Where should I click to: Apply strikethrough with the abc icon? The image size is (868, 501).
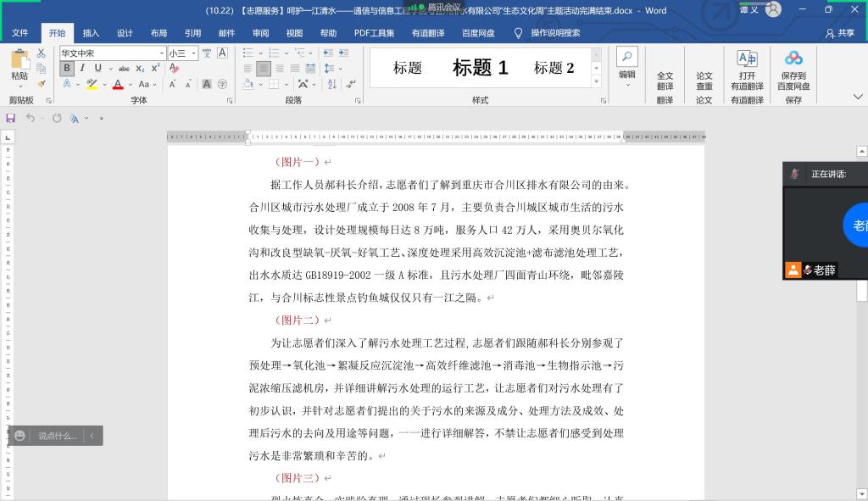[124, 69]
